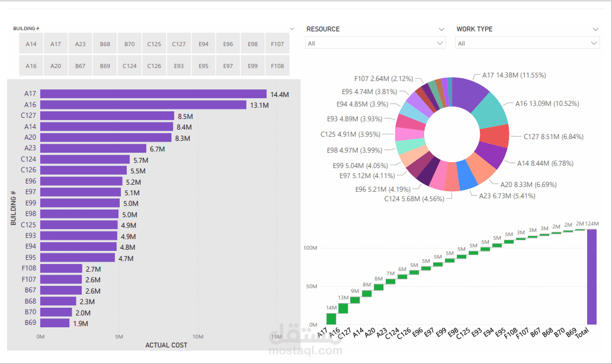Click the B69 bar at the bottom

[56, 322]
